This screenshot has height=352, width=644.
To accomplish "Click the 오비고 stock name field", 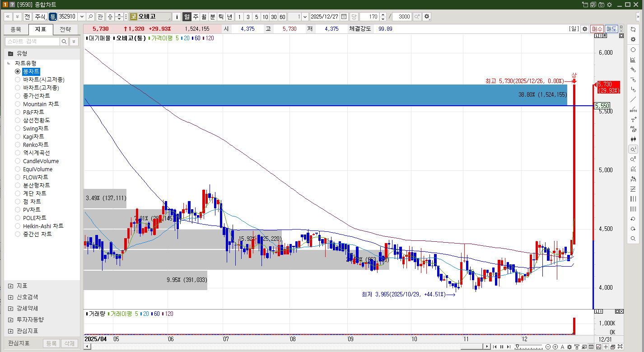I will (150, 17).
